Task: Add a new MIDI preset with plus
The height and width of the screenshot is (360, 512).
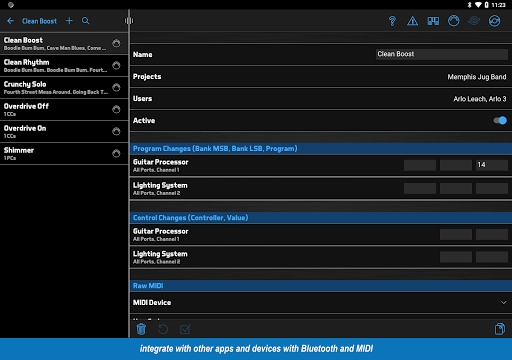Action: pos(69,21)
